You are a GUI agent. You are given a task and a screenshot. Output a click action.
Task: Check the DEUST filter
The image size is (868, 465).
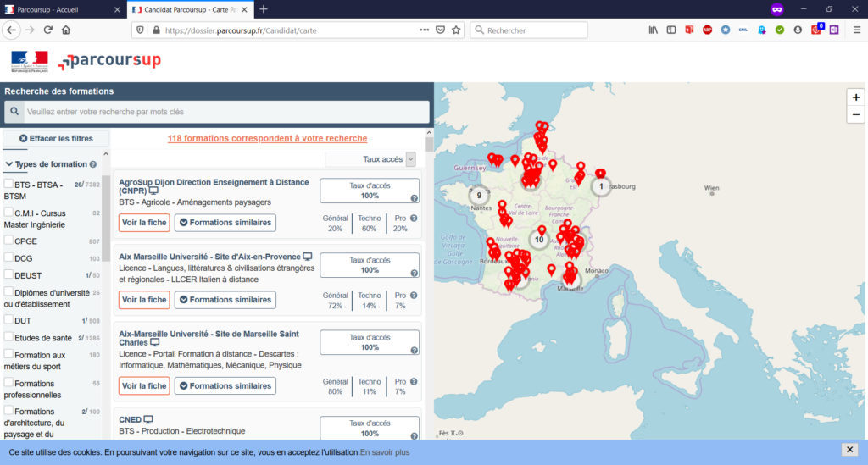coord(8,274)
